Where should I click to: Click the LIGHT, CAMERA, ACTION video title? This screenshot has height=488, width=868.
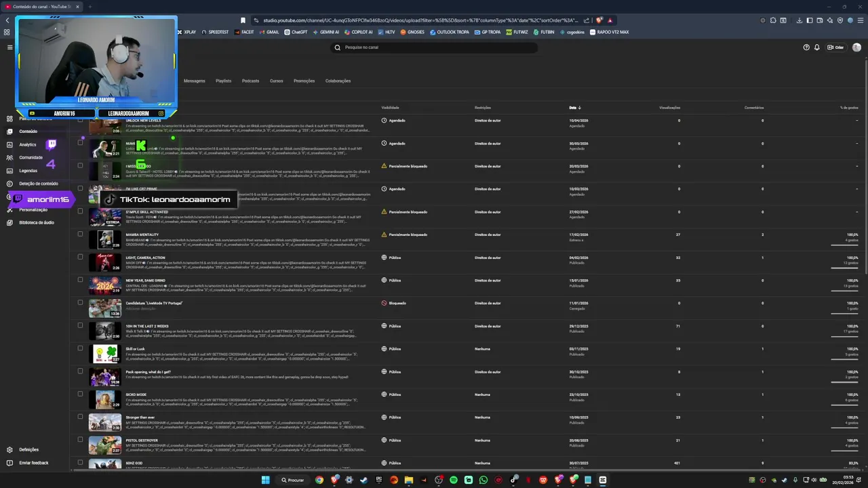(145, 258)
